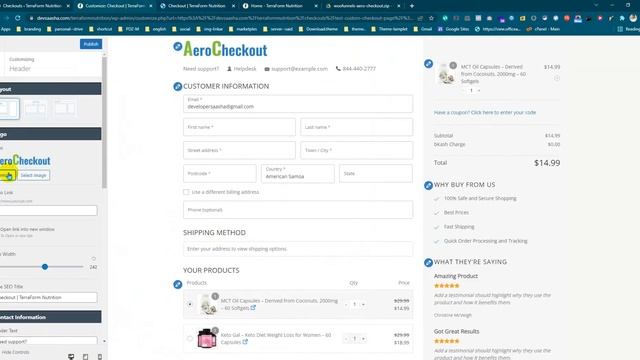Click the Select image button

coord(33,176)
